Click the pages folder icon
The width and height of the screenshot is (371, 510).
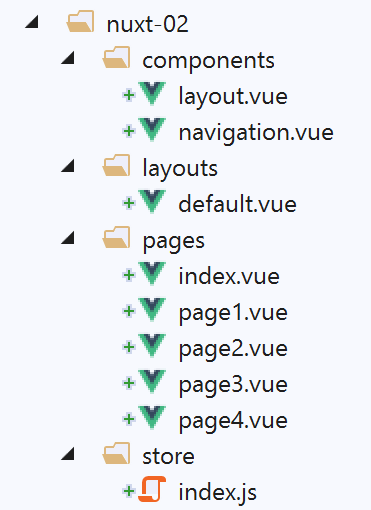(x=116, y=238)
